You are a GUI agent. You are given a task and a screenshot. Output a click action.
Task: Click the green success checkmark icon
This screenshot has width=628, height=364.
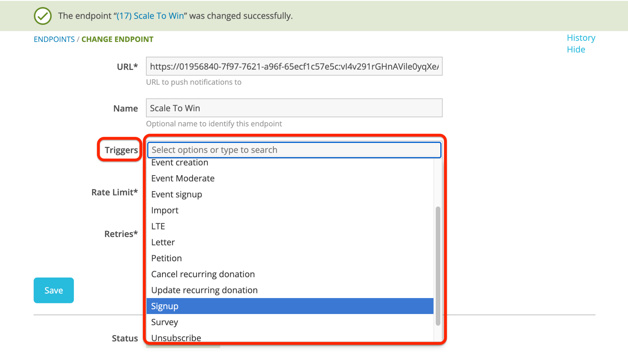[x=43, y=16]
